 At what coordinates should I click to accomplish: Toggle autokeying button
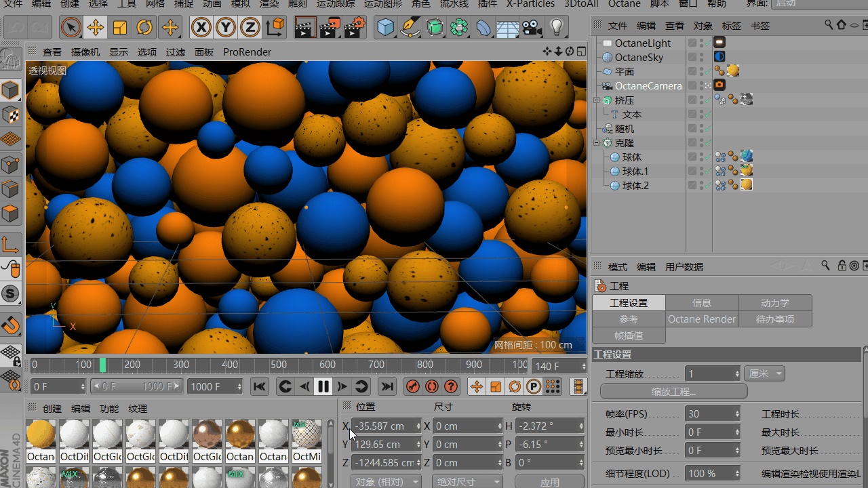(x=431, y=386)
